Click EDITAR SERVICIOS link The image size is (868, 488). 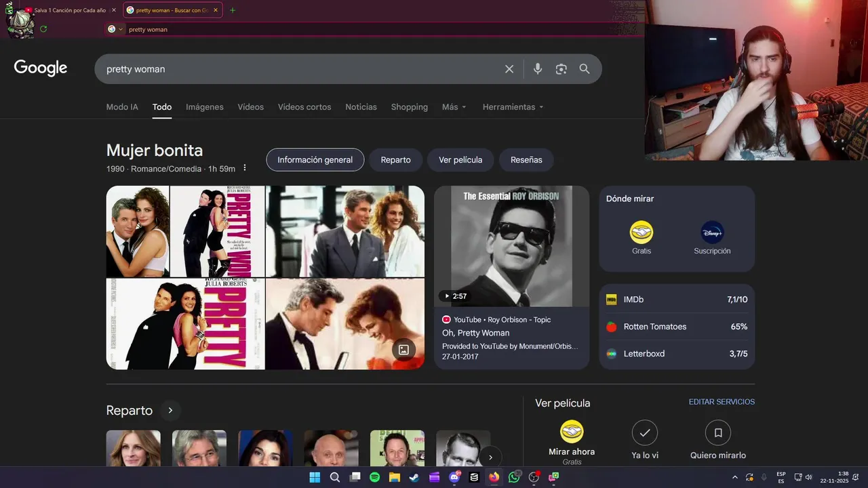pyautogui.click(x=722, y=402)
